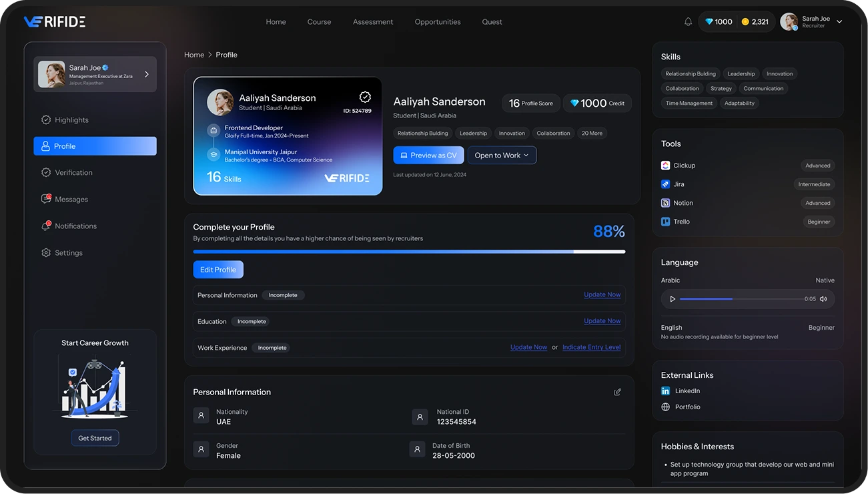Click the Arabic audio progress slider

pos(741,299)
